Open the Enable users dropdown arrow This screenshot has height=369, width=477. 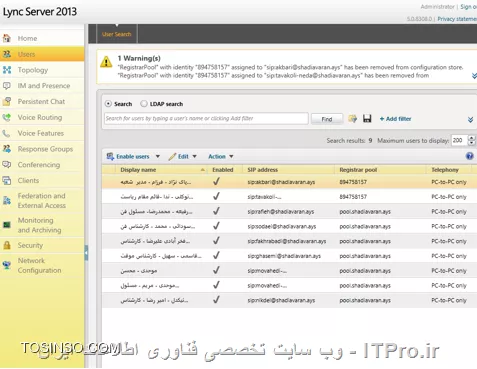pyautogui.click(x=158, y=156)
